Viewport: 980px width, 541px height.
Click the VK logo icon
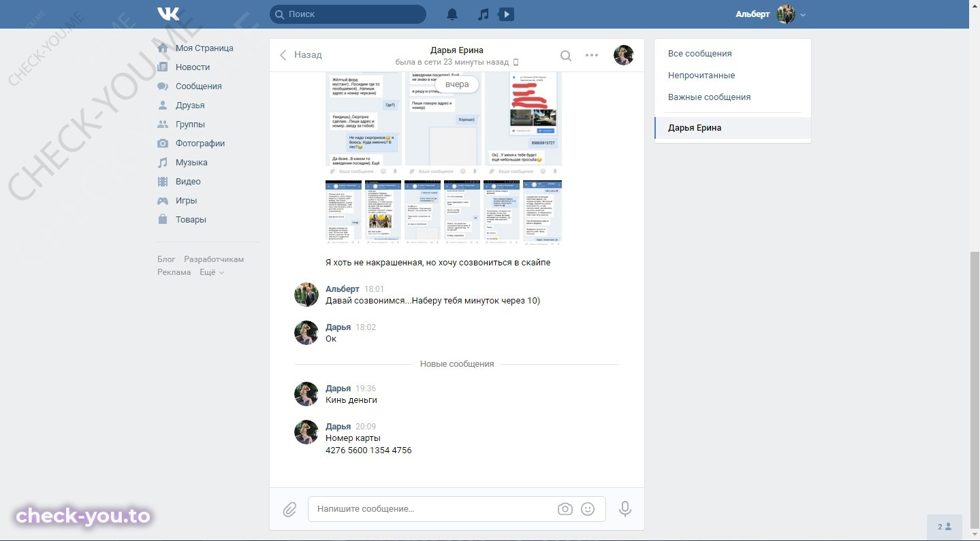point(168,14)
